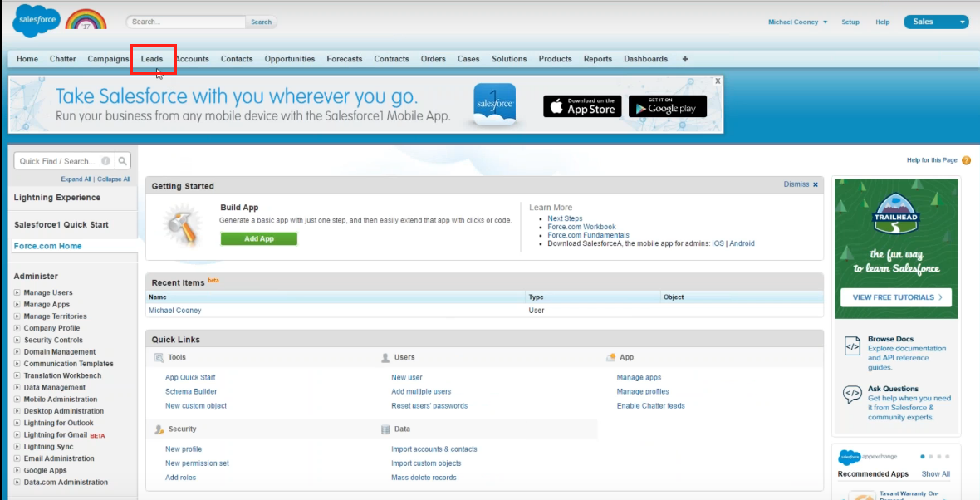This screenshot has width=980, height=500.
Task: Open the Accounts tab
Action: (192, 59)
